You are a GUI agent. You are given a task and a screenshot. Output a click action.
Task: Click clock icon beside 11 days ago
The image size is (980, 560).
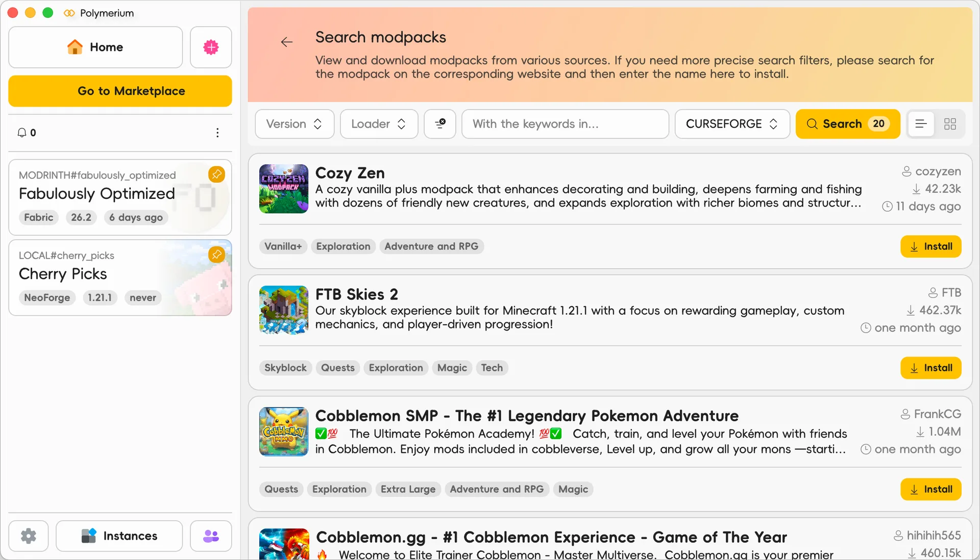(x=888, y=207)
